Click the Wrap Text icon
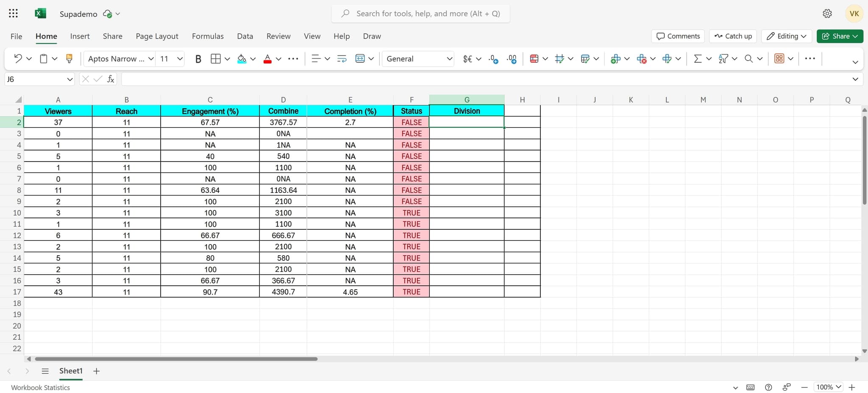The width and height of the screenshot is (868, 393). (342, 59)
